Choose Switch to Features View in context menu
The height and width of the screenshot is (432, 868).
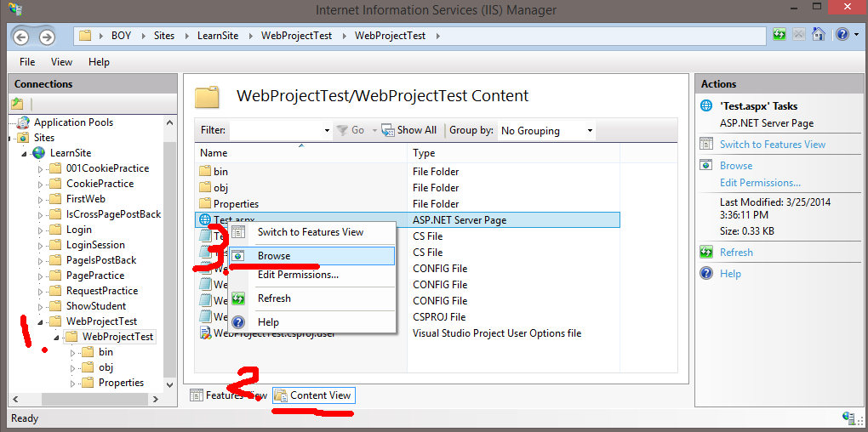[312, 232]
